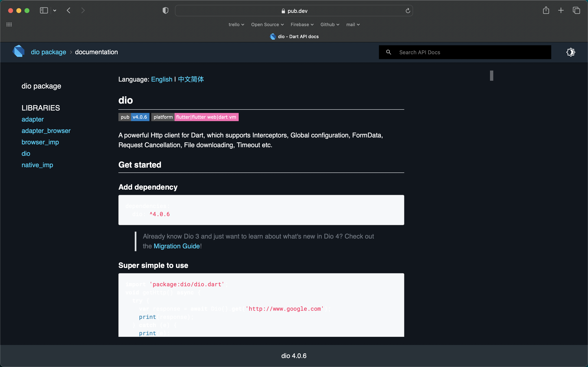Expand the chevron next to the sidebar button
This screenshot has height=367, width=588.
(55, 10)
